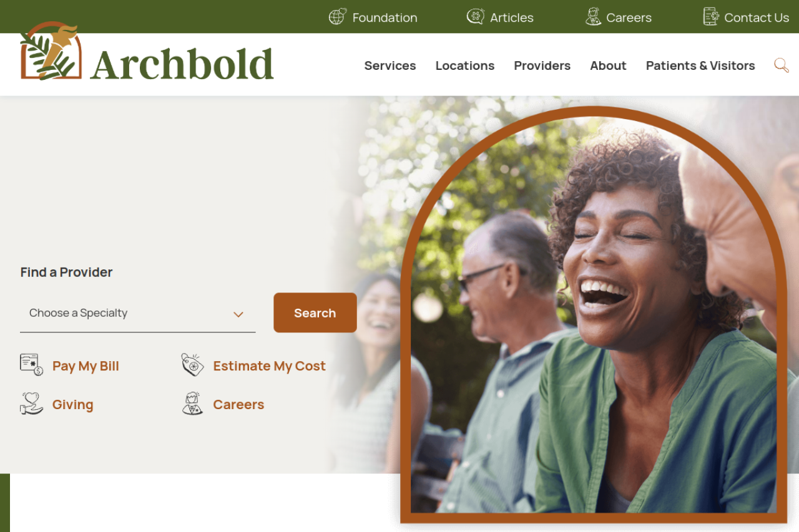
Task: Click the arched hero photo of laughing woman
Action: pyautogui.click(x=594, y=315)
